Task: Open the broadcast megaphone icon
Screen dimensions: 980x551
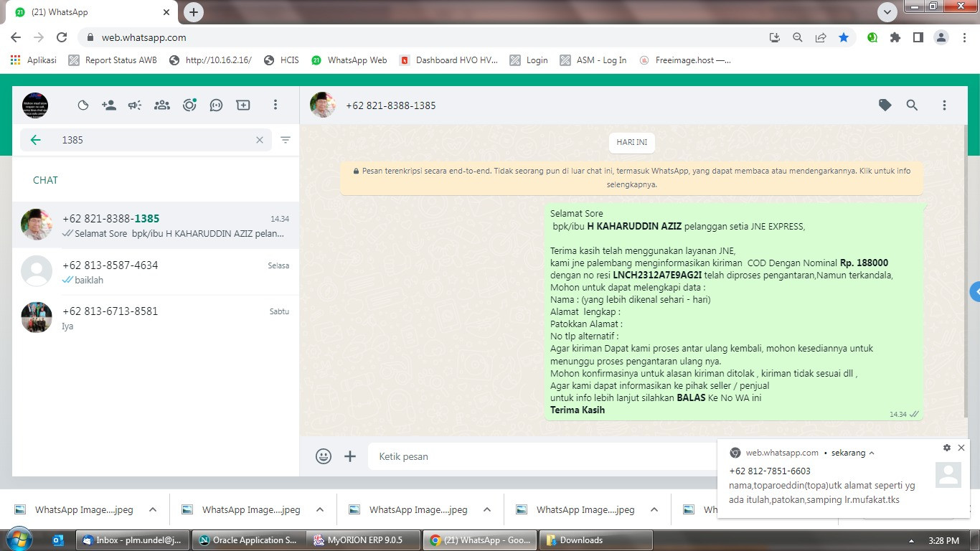Action: [x=135, y=105]
